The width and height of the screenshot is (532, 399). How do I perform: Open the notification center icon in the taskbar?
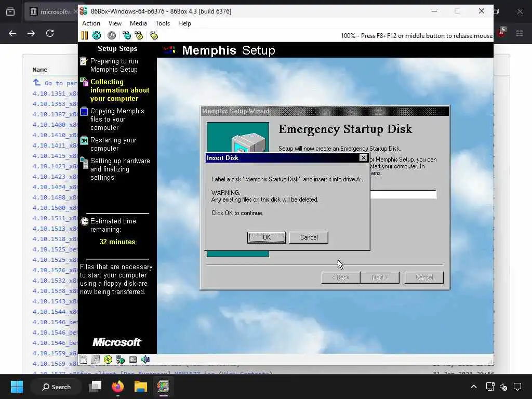pos(517,387)
